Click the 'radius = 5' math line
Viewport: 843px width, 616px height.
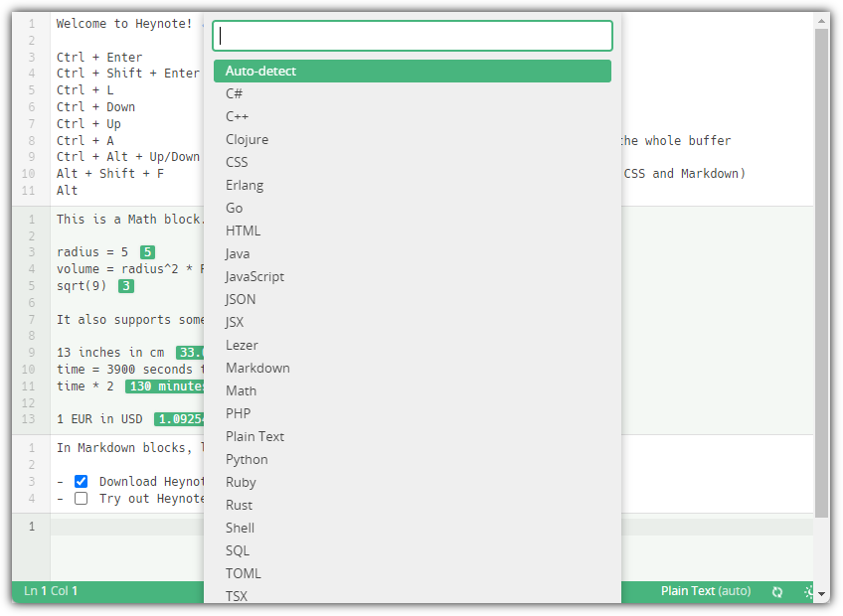[x=92, y=252]
